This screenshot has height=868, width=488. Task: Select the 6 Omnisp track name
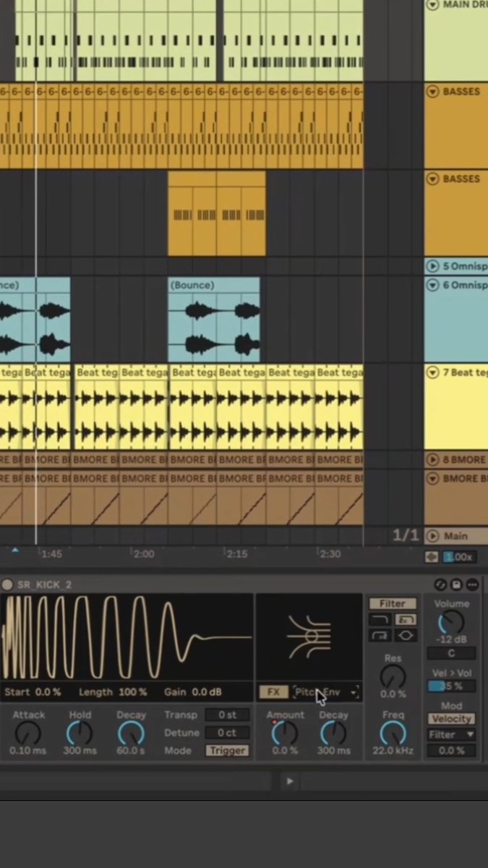coord(465,285)
